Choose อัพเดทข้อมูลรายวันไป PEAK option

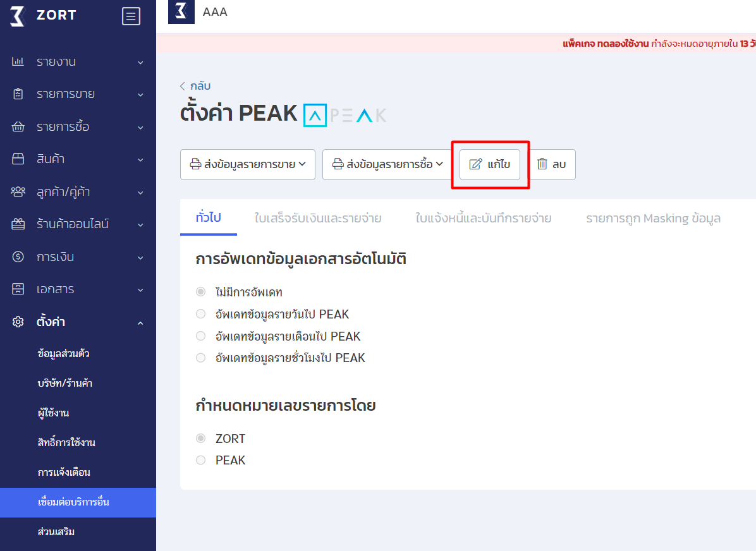click(200, 313)
